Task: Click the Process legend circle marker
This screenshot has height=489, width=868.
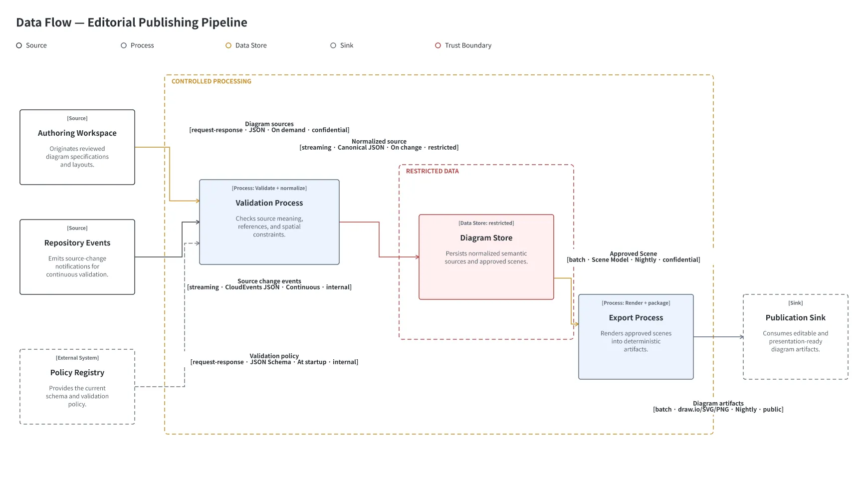Action: coord(124,45)
